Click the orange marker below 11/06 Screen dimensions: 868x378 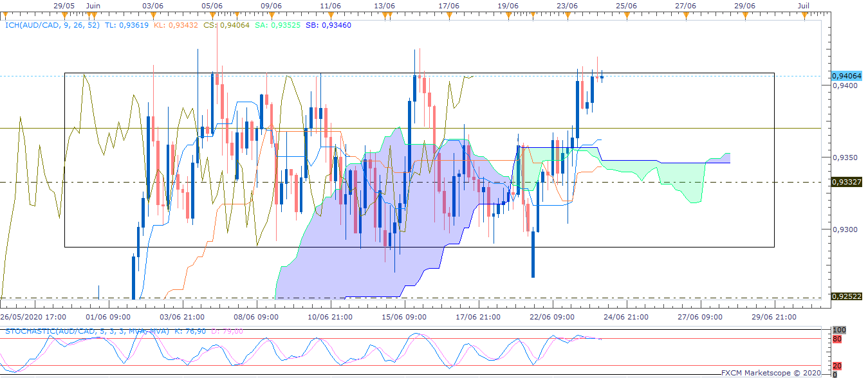[x=329, y=14]
